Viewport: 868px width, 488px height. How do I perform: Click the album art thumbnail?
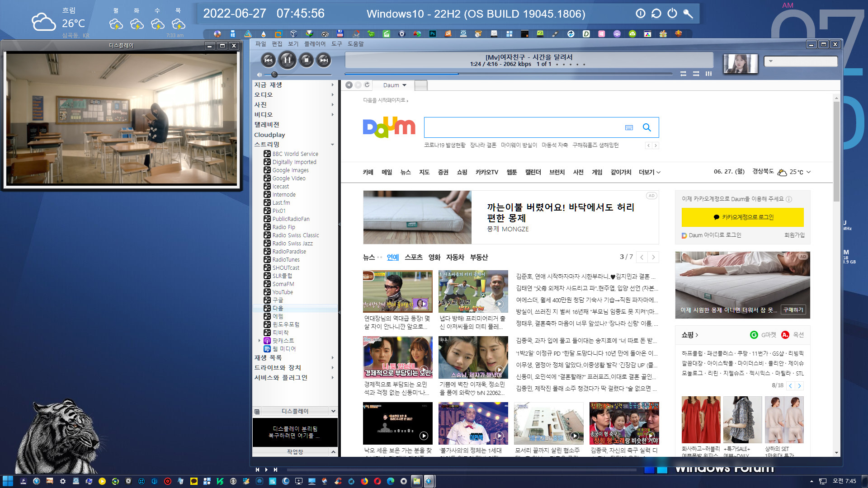(x=740, y=63)
